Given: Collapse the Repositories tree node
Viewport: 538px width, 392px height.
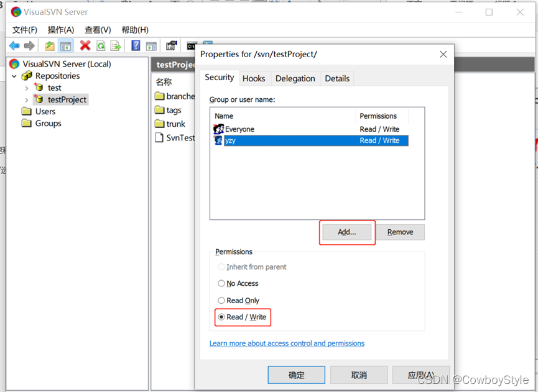Looking at the screenshot, I should pyautogui.click(x=14, y=76).
